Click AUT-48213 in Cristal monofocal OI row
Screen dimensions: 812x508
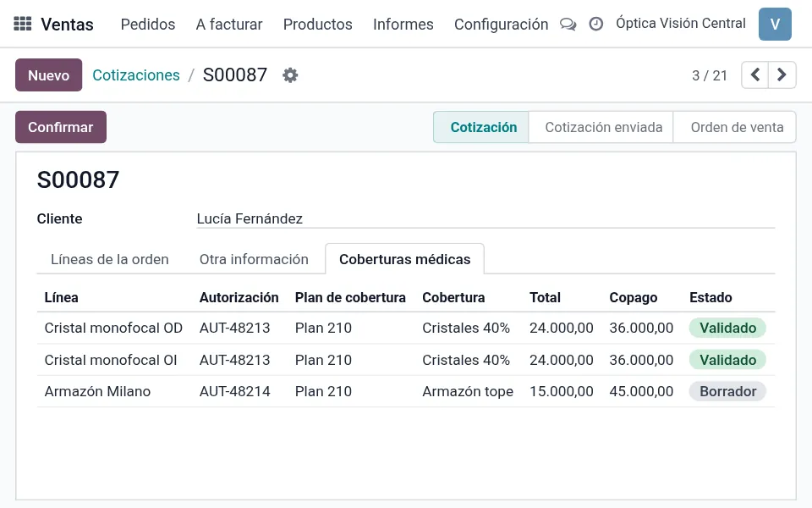point(234,360)
